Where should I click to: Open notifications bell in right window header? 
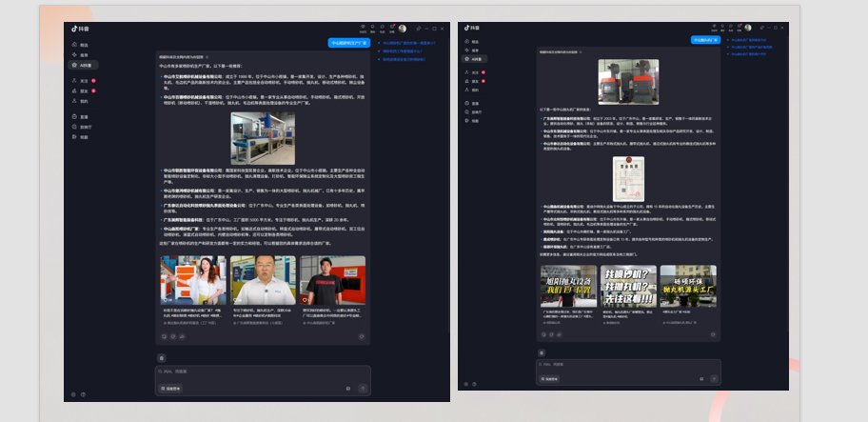722,27
